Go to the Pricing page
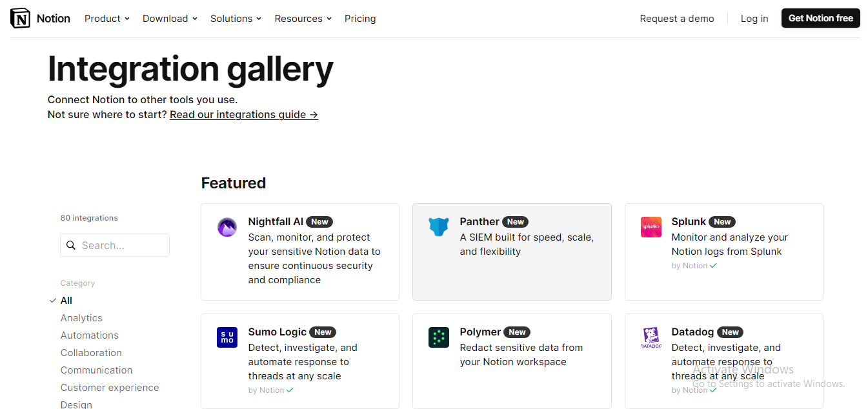Image resolution: width=868 pixels, height=409 pixels. [360, 19]
